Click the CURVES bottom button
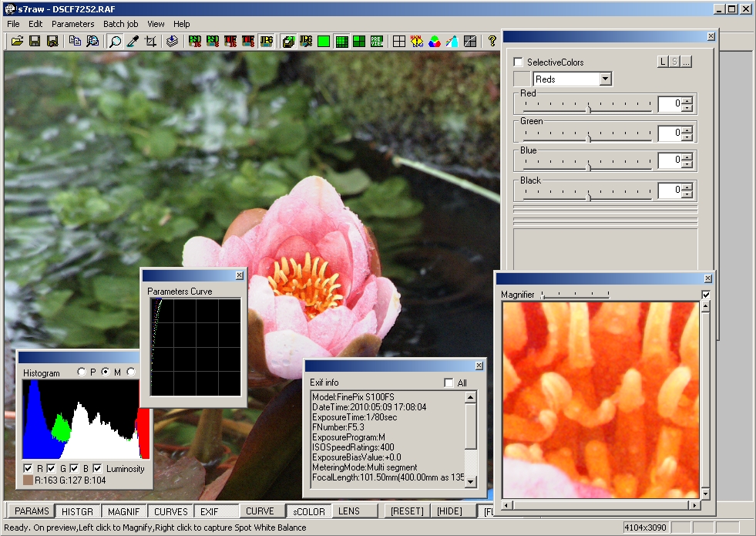Viewport: 756px width, 536px height. click(x=170, y=511)
